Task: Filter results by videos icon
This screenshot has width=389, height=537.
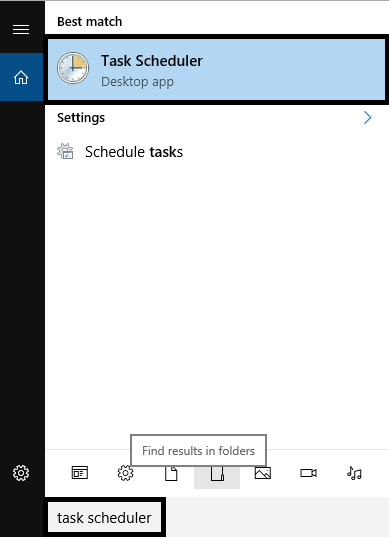Action: point(309,473)
